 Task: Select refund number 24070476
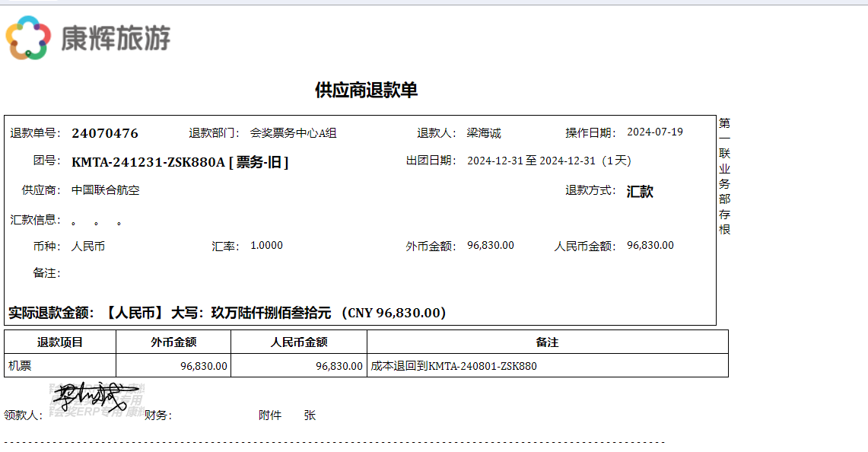click(105, 133)
